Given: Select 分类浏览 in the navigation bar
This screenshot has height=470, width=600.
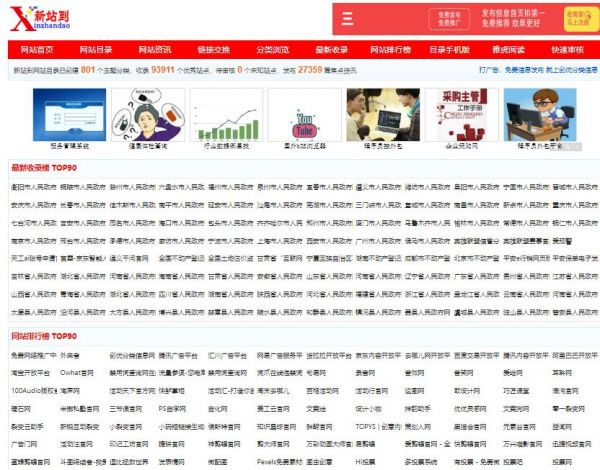Looking at the screenshot, I should coord(272,50).
